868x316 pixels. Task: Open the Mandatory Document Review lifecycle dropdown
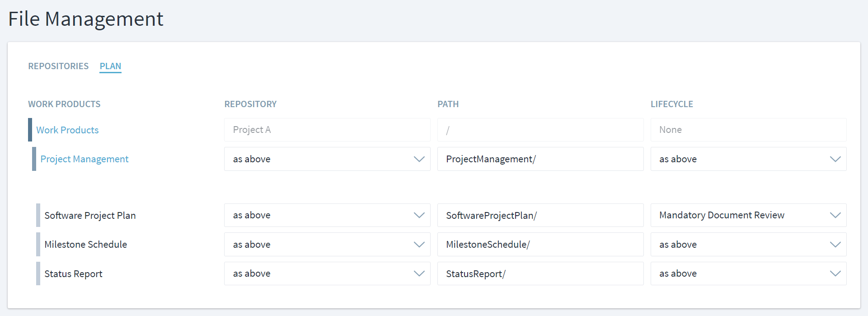coord(748,215)
